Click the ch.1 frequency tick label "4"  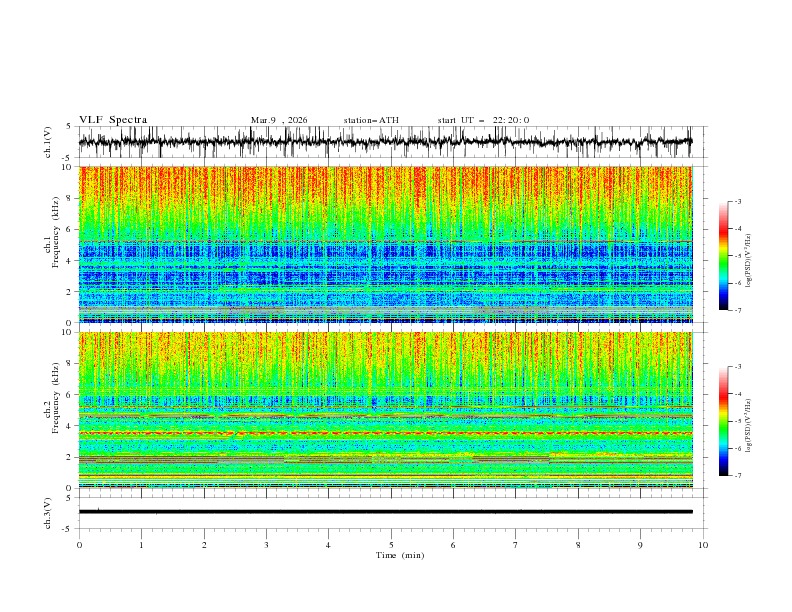(70, 261)
